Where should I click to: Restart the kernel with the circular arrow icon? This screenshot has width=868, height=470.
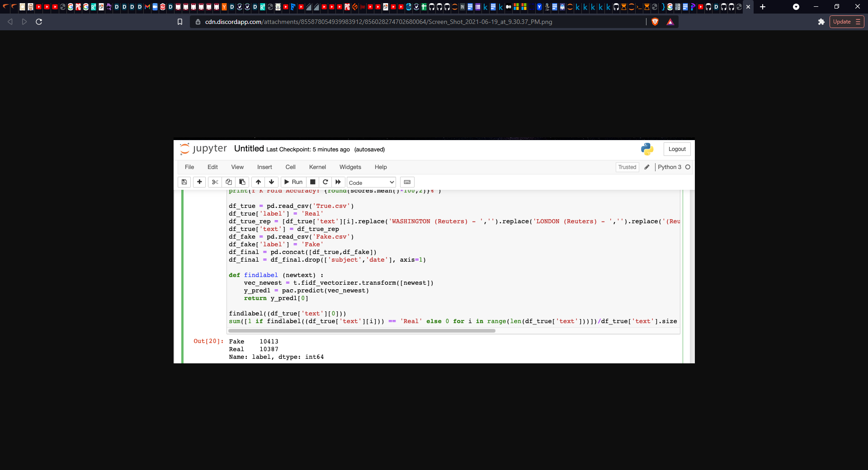click(325, 182)
